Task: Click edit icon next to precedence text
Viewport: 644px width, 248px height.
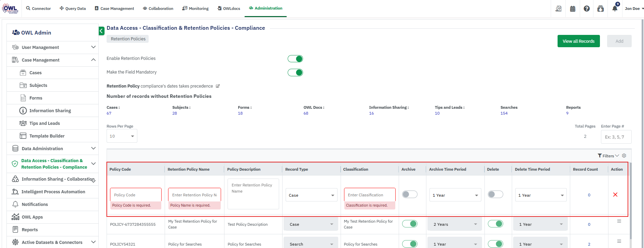Action: tap(218, 86)
